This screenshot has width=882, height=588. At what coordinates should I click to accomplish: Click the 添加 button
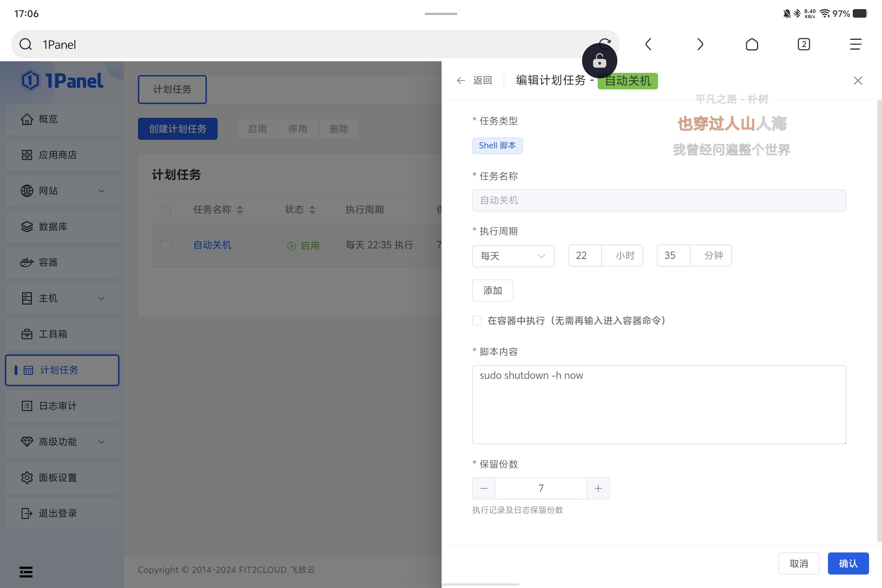(x=492, y=291)
